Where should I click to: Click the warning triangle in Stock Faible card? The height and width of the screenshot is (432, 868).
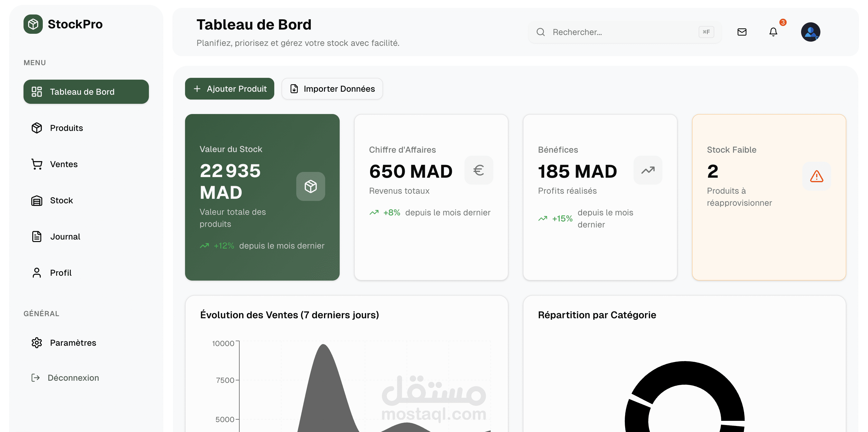pyautogui.click(x=817, y=176)
